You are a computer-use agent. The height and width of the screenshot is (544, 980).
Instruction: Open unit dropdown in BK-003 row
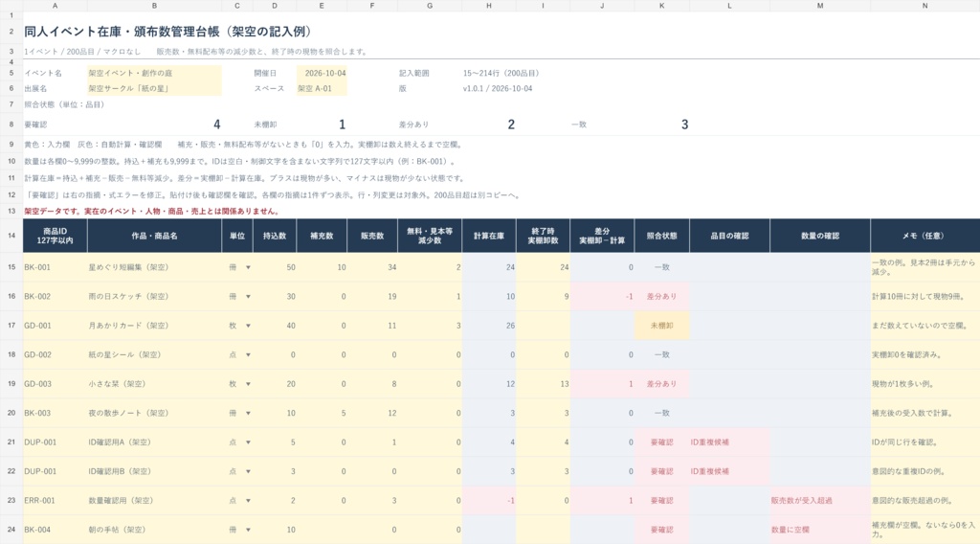248,414
